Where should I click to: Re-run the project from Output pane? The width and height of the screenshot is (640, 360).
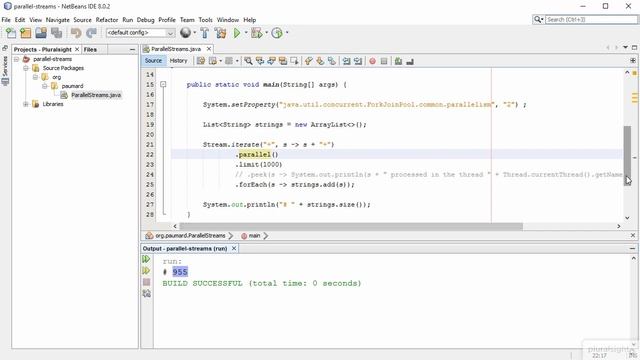pos(146,259)
